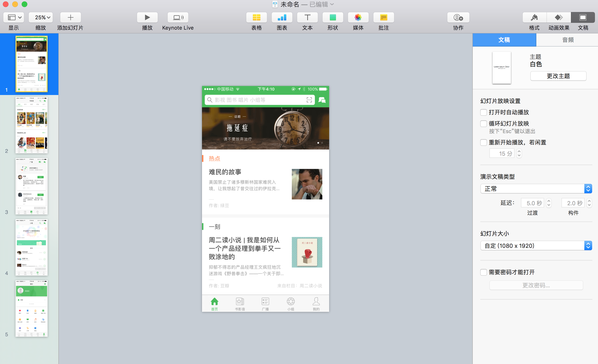Click the 首页 home tab icon in slide

click(x=214, y=301)
